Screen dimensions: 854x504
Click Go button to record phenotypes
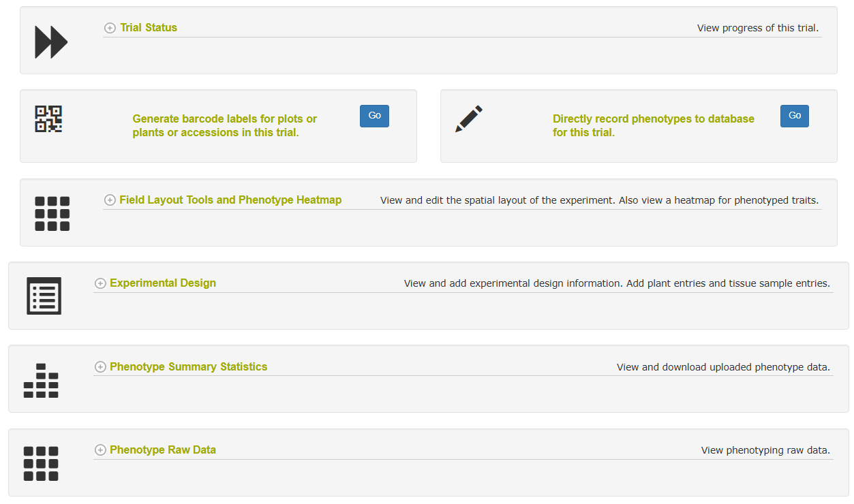(x=795, y=116)
